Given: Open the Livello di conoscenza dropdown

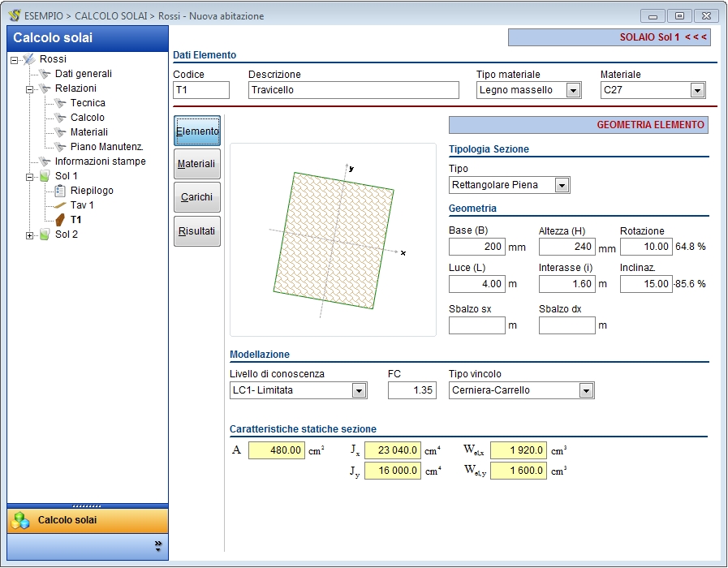Looking at the screenshot, I should (359, 390).
